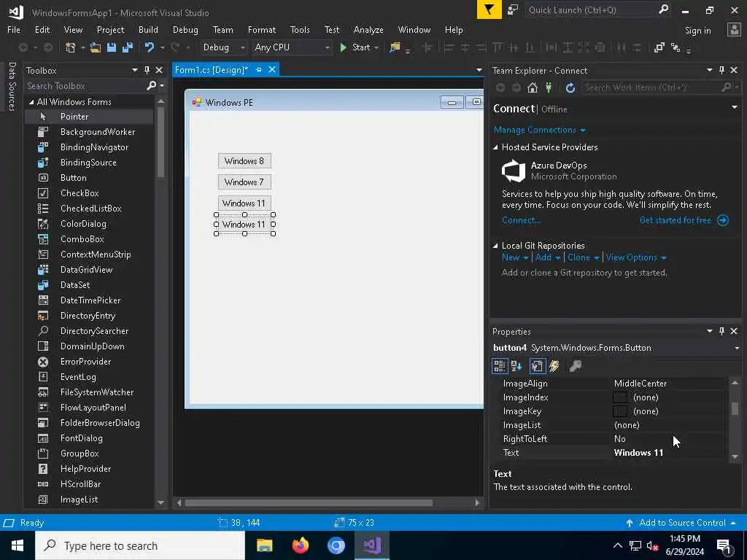
Task: Undo the last action with the Undo arrow
Action: 149,47
